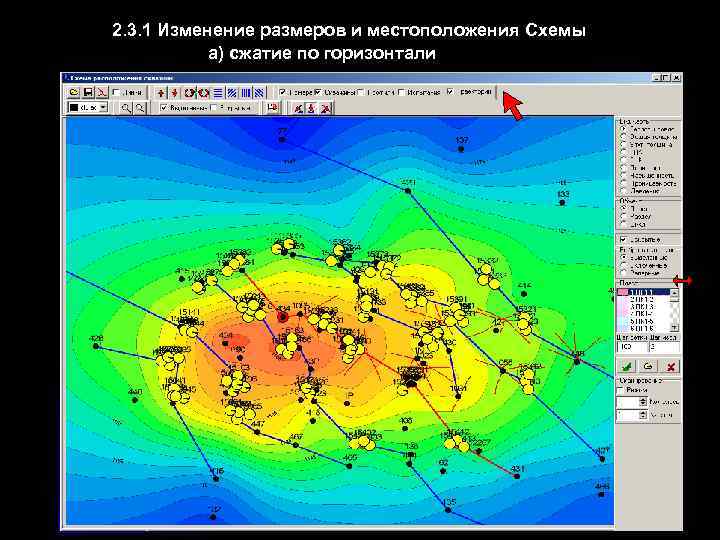This screenshot has height=540, width=720.
Task: Toggle the 'Ручной' checkbox in bottom side panel
Action: click(x=621, y=390)
